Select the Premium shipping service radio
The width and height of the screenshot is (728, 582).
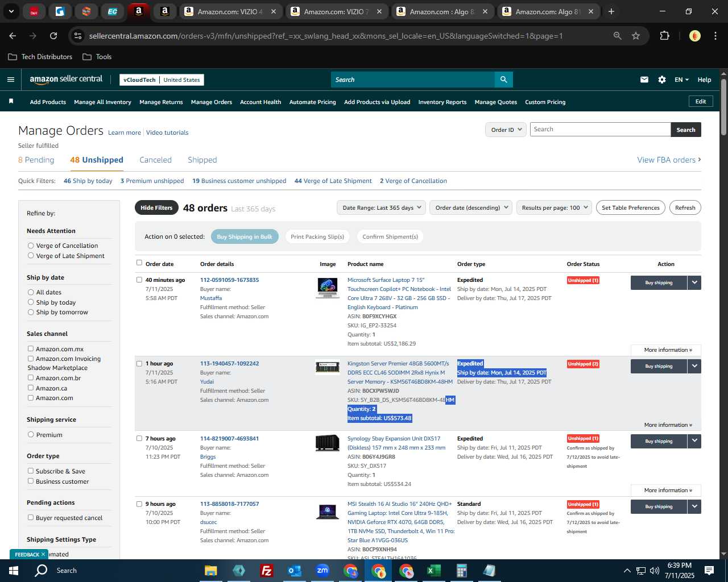(31, 435)
